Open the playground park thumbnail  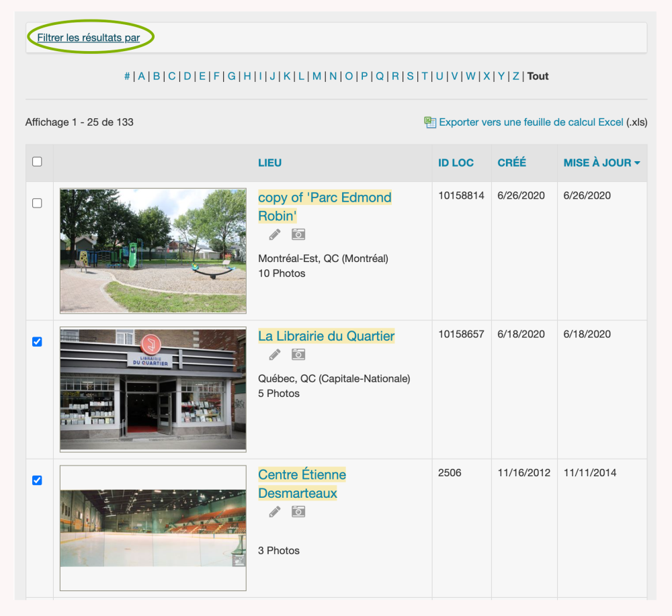153,251
